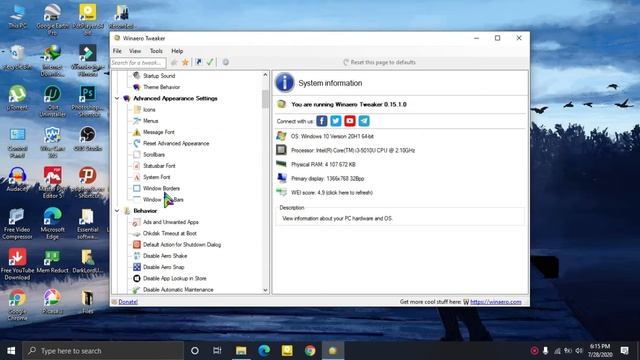Open Free YouTube Download desktop icon
640x360 pixels.
17,264
